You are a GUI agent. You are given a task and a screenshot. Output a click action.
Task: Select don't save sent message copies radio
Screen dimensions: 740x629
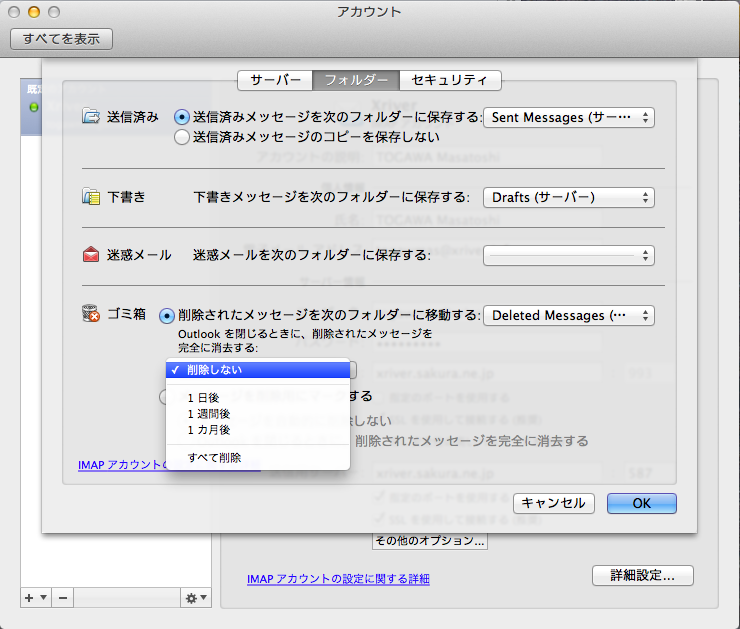click(182, 137)
